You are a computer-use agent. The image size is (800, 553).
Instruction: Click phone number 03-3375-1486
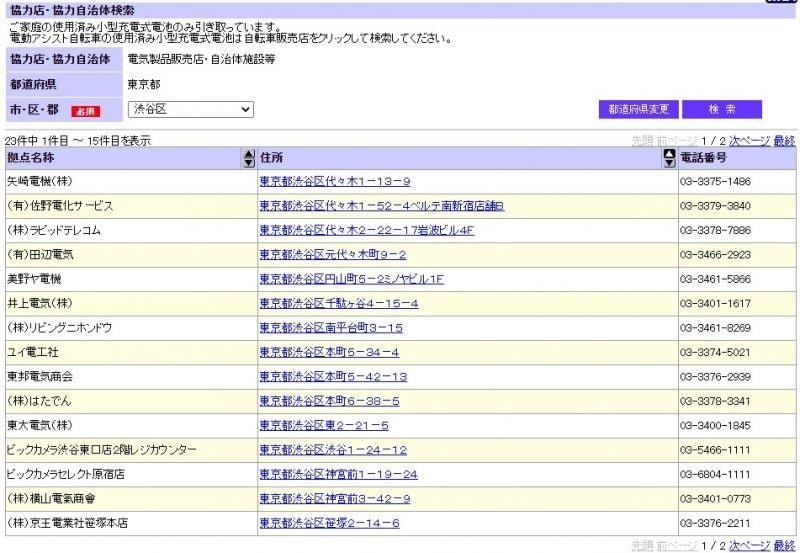715,182
